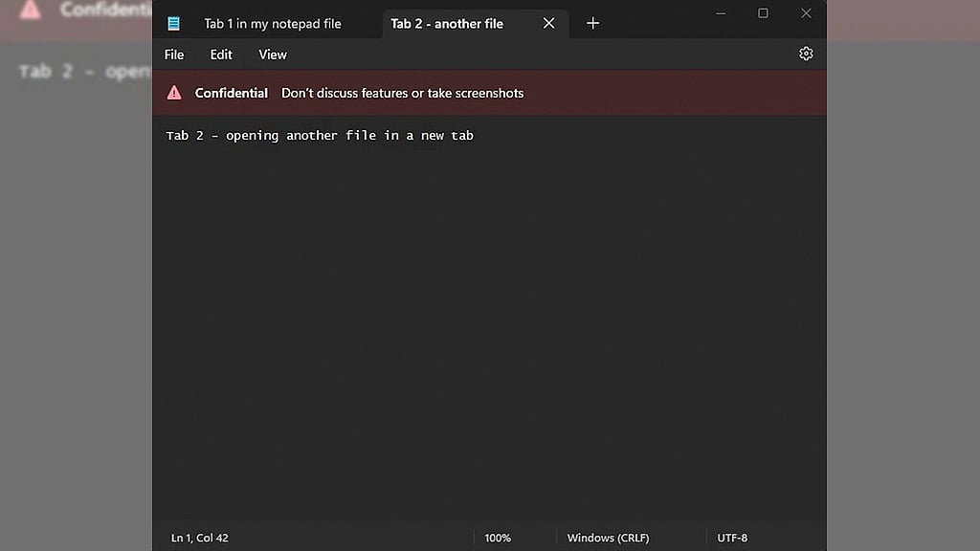Click the Windows (CRLF) line ending indicator
This screenshot has height=551, width=980.
click(608, 538)
